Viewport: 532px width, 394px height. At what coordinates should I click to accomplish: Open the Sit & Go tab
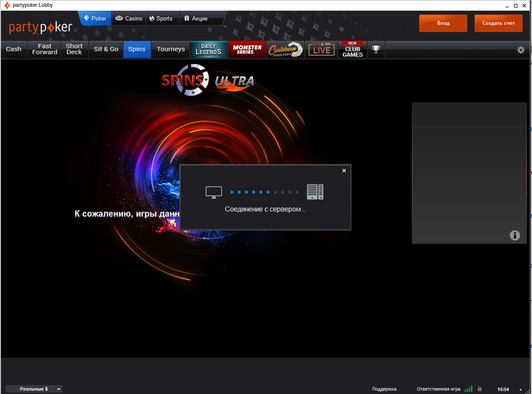(x=106, y=49)
